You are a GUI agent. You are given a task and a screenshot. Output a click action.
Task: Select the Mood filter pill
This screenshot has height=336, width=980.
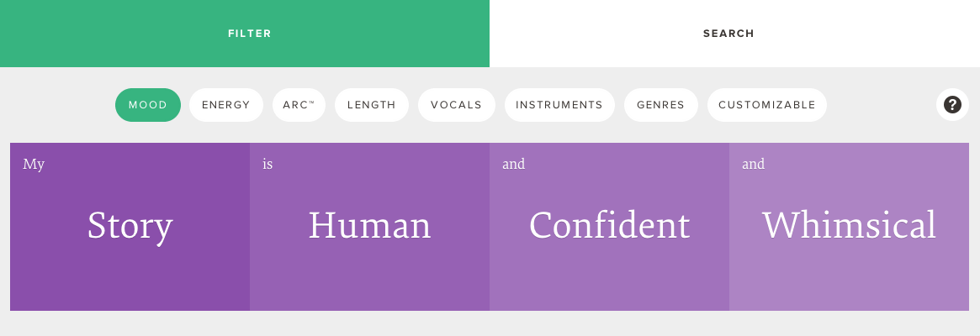click(x=148, y=105)
